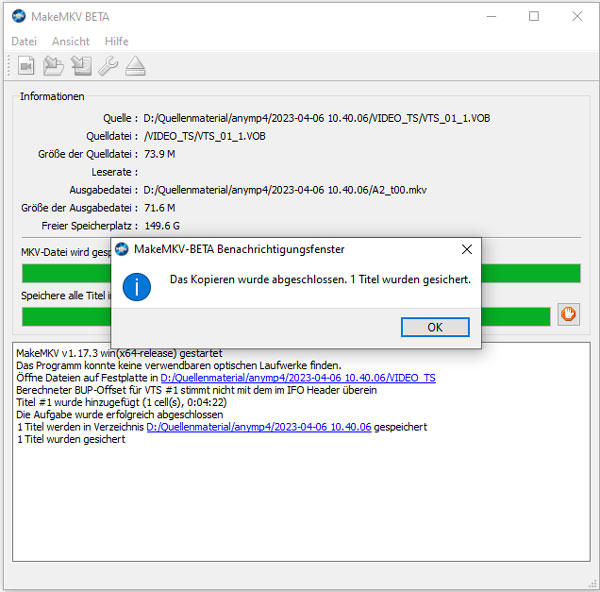Click the backup disc toolbar icon

[81, 66]
